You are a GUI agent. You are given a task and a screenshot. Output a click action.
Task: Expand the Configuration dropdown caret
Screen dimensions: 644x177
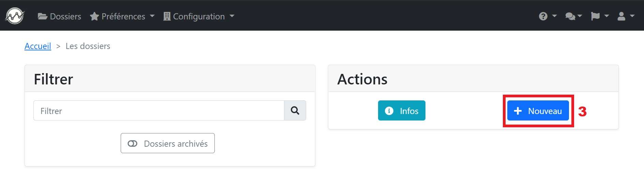[232, 16]
